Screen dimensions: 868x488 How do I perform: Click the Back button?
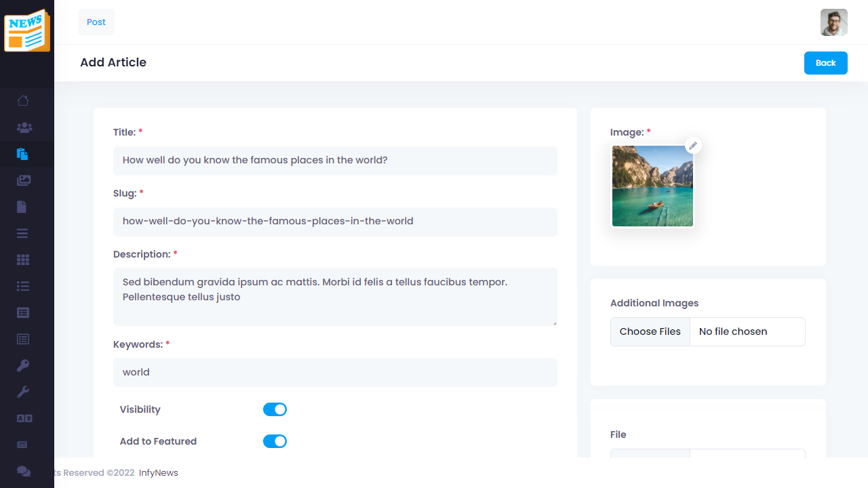(825, 62)
